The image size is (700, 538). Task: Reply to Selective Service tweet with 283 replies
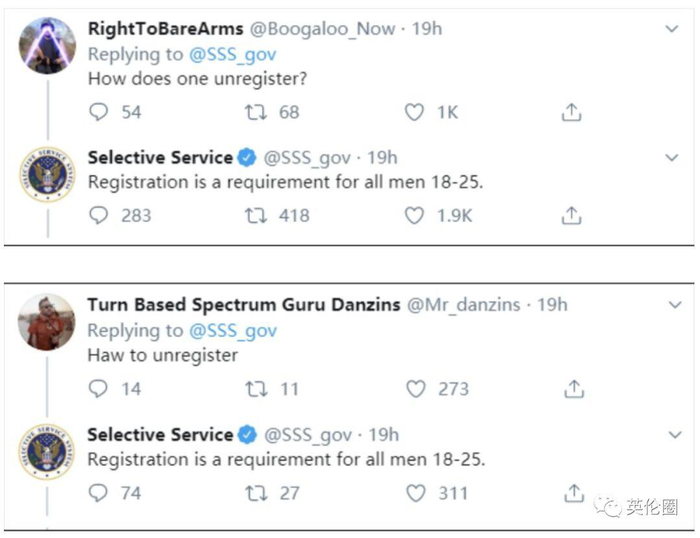(98, 215)
